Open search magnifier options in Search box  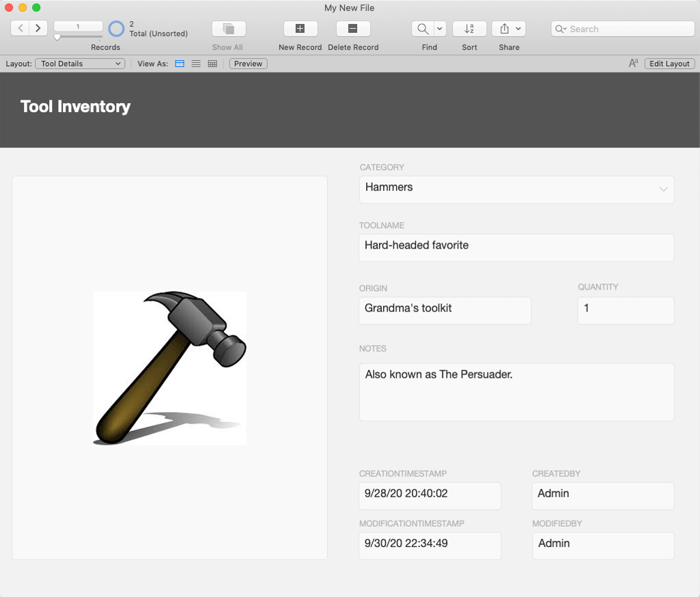point(561,29)
